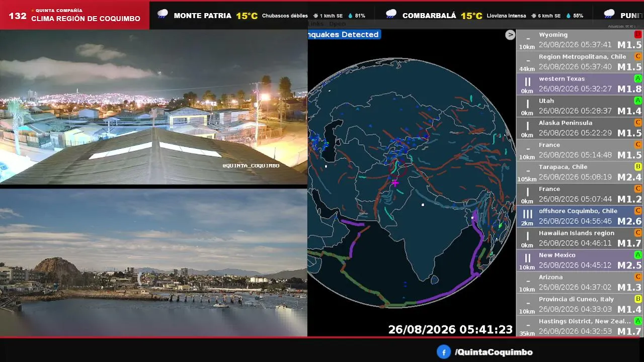Click the CLIMA REGIÓN DE COQUIMBO title
Viewport: 644px width, 362px height.
[86, 19]
